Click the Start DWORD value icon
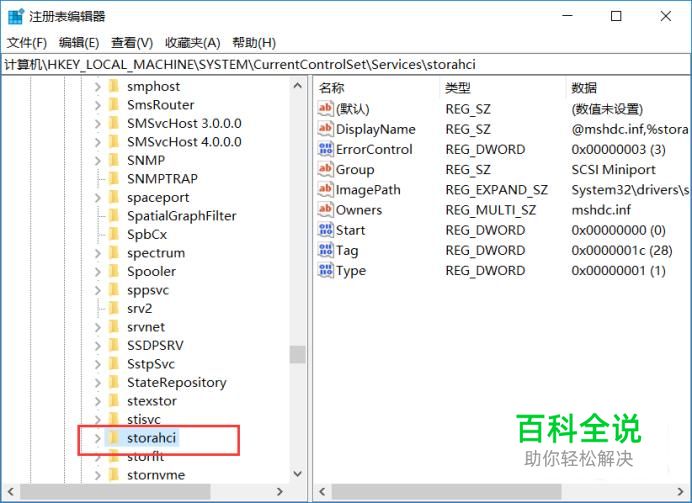This screenshot has height=503, width=692. point(326,230)
